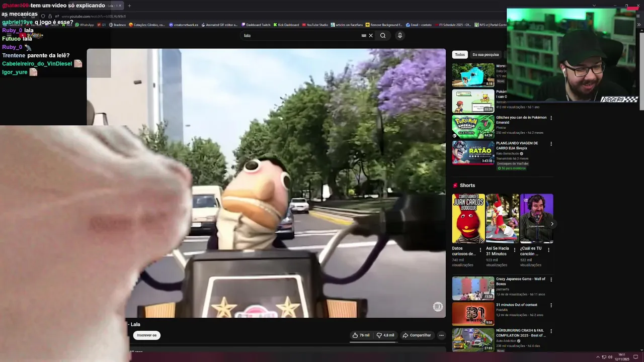Subscribe using the Inscrever-se button
The image size is (644, 362).
pyautogui.click(x=147, y=335)
